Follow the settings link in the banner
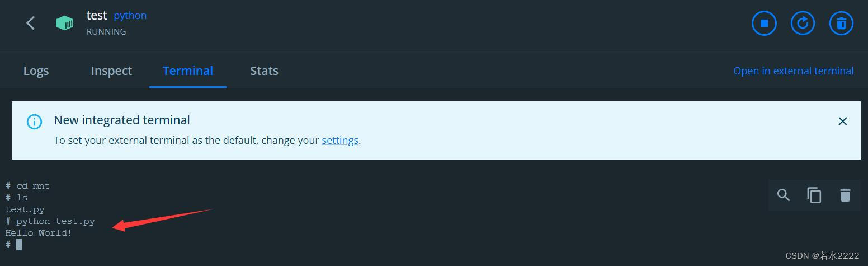Image resolution: width=868 pixels, height=266 pixels. 340,140
